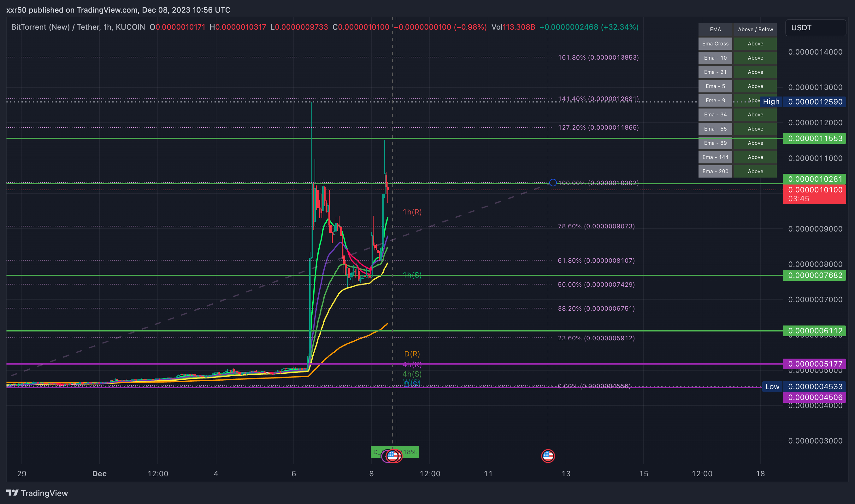Click the green 0.0000010281 price label

pos(814,179)
